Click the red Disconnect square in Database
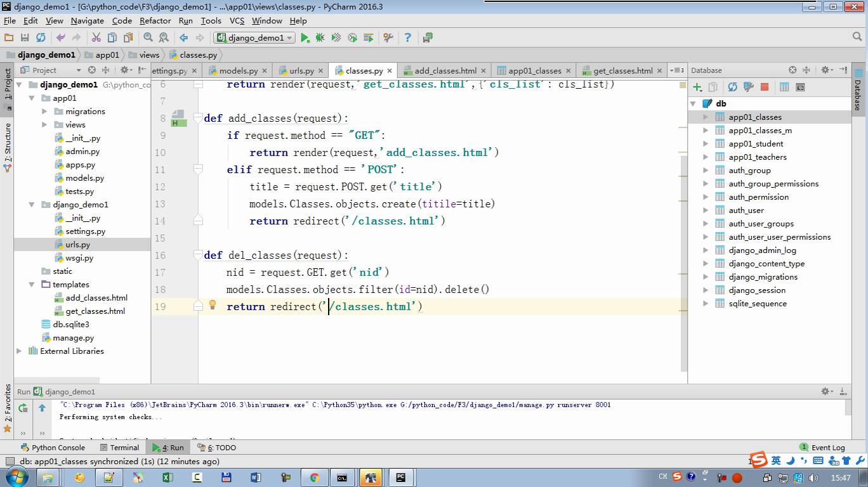Image resolution: width=868 pixels, height=487 pixels. coord(765,87)
